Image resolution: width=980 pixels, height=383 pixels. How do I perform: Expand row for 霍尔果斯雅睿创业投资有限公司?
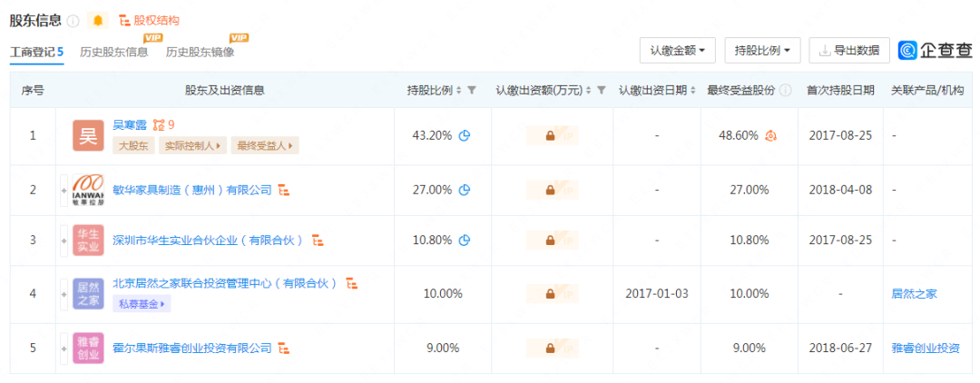coord(64,348)
